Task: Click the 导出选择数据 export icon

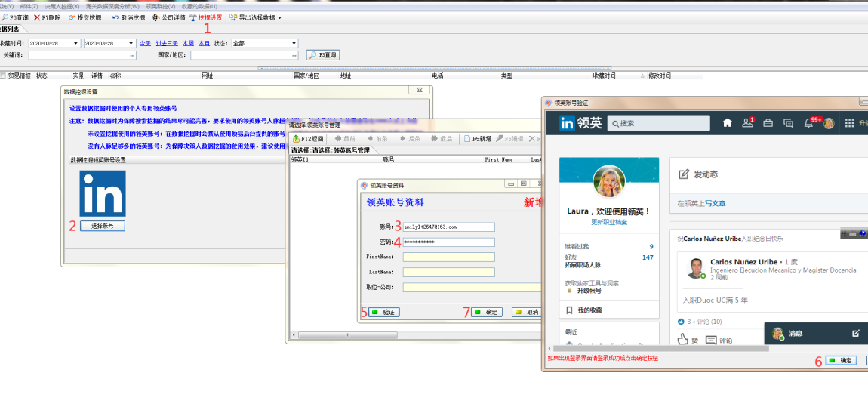Action: (x=233, y=17)
